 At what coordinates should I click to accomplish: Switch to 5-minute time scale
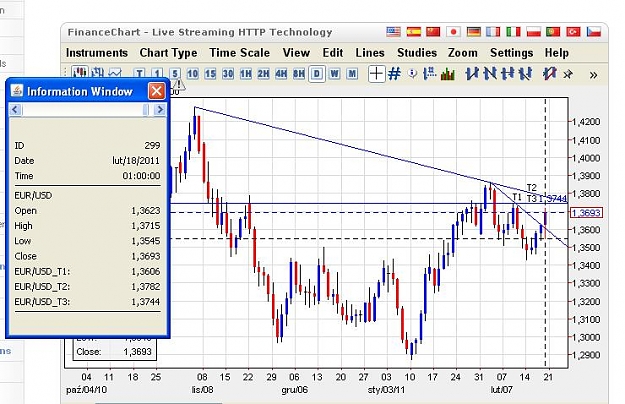click(x=175, y=74)
